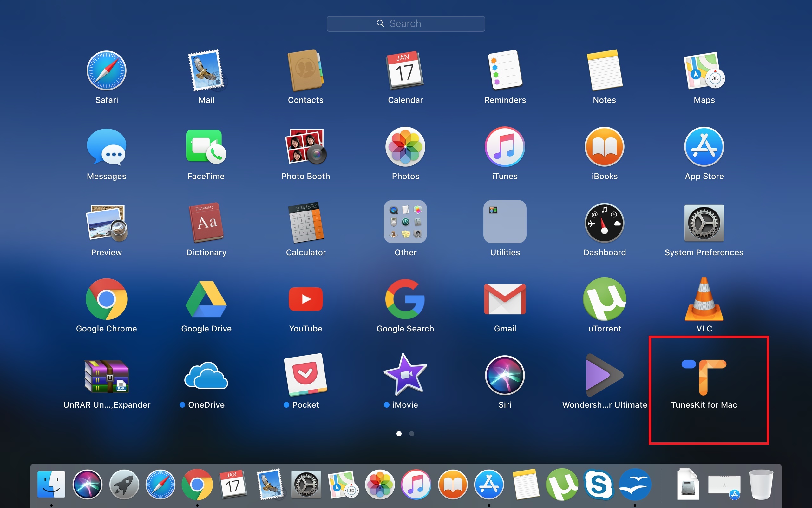Viewport: 812px width, 508px height.
Task: Open Contacts app
Action: [x=305, y=70]
